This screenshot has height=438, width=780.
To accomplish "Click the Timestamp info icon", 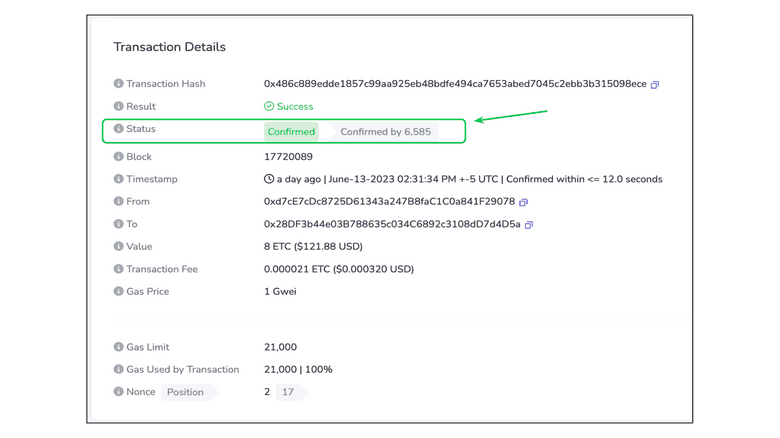I will tap(118, 179).
